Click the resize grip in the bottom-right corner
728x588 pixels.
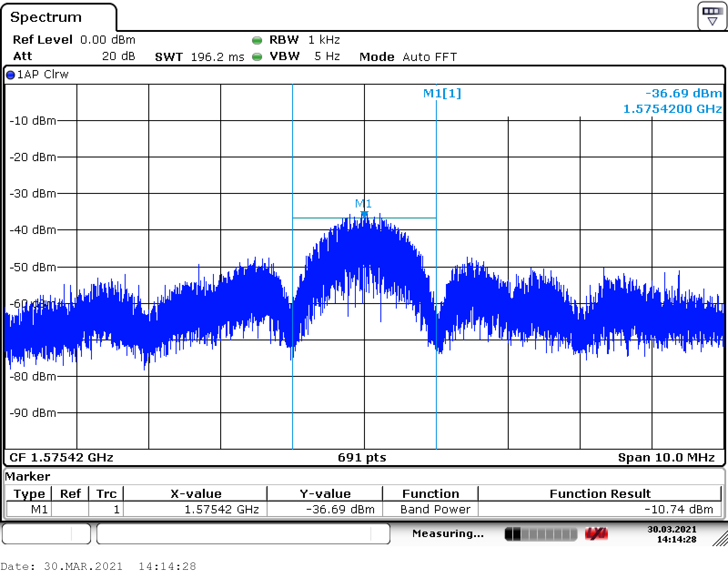720,538
